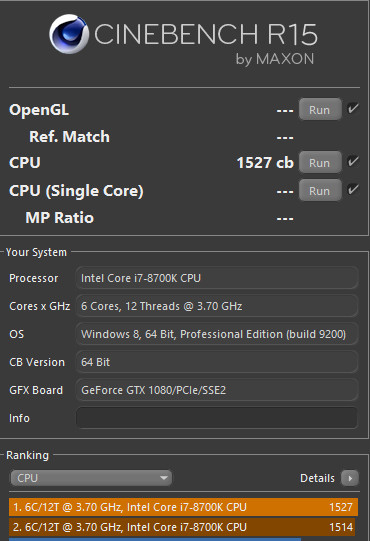Toggle the CPU test checkbox
The image size is (370, 541).
click(x=353, y=161)
